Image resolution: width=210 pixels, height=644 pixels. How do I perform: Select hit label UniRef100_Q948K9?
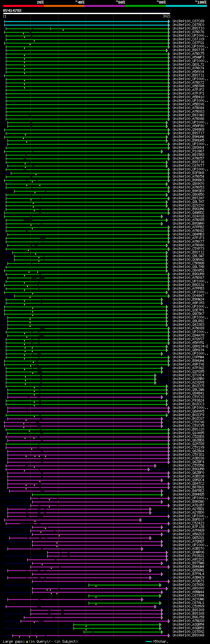click(188, 130)
